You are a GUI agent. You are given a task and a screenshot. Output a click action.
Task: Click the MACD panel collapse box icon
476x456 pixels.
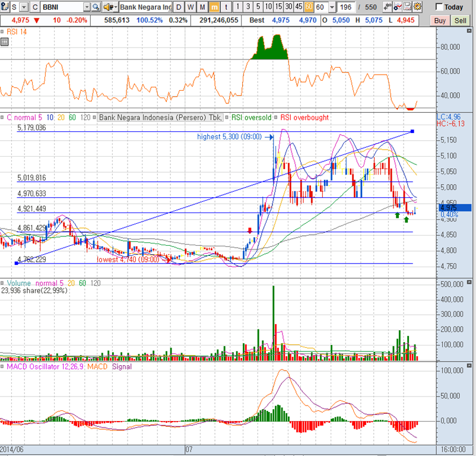469,366
